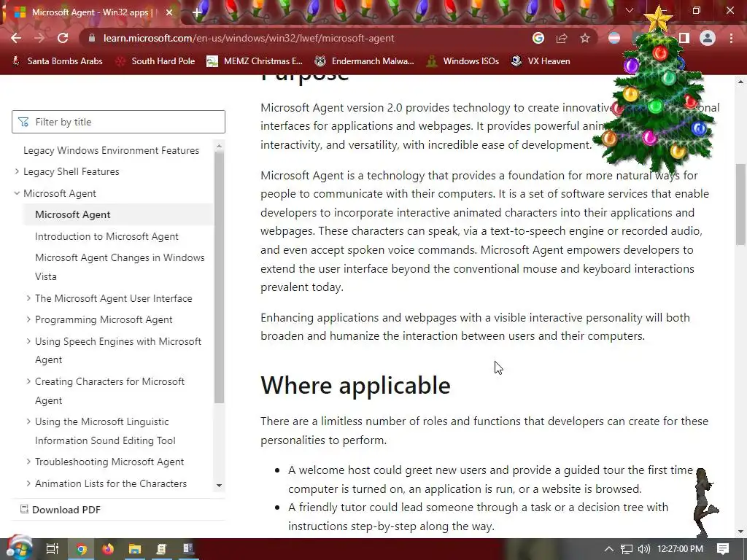This screenshot has height=560, width=747.
Task: Open the Windows Start button
Action: (20, 548)
